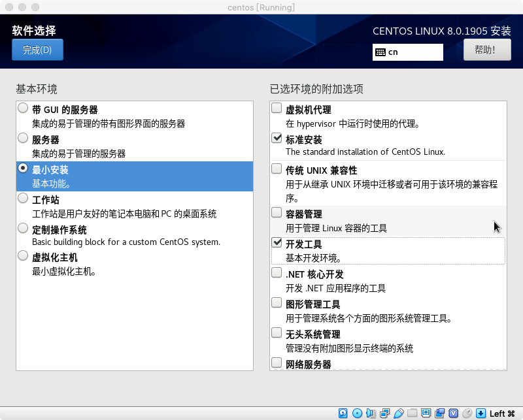The height and width of the screenshot is (420, 523).
Task: Choose '定制操作系统' radio button
Action: 23,228
